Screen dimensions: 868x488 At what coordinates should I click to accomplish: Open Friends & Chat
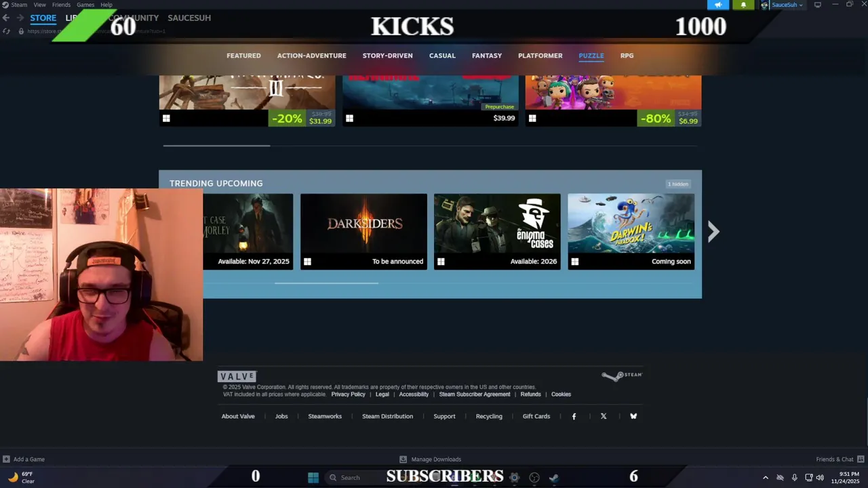pyautogui.click(x=840, y=459)
